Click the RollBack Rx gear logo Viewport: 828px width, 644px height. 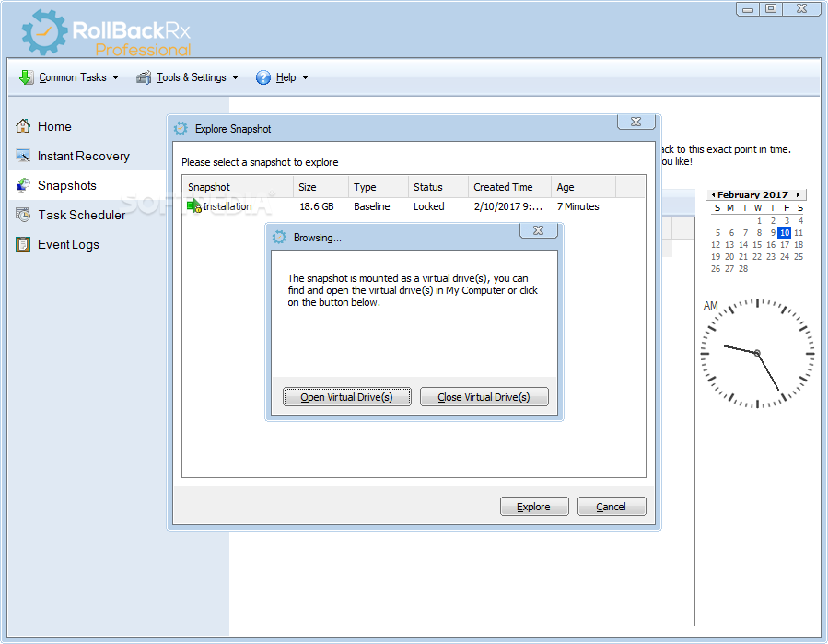44,32
